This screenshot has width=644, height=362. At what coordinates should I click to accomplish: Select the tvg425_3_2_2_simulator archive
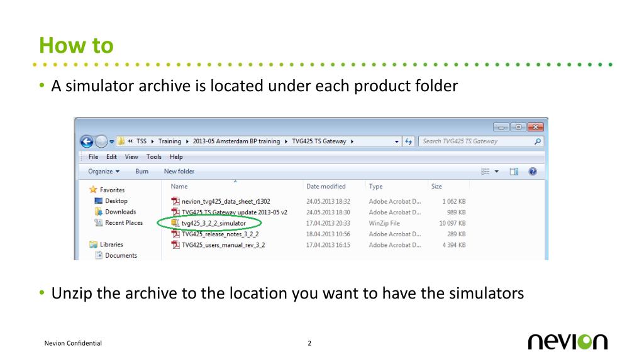[x=214, y=223]
